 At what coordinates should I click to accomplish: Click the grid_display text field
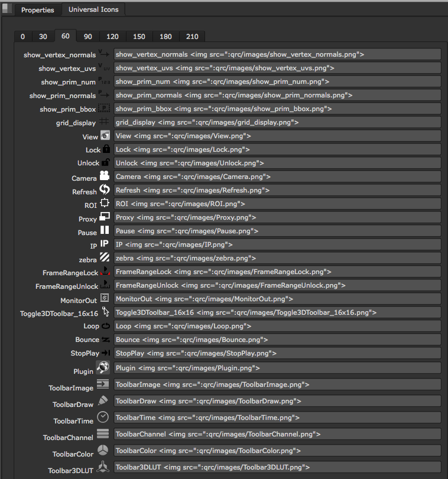[277, 122]
